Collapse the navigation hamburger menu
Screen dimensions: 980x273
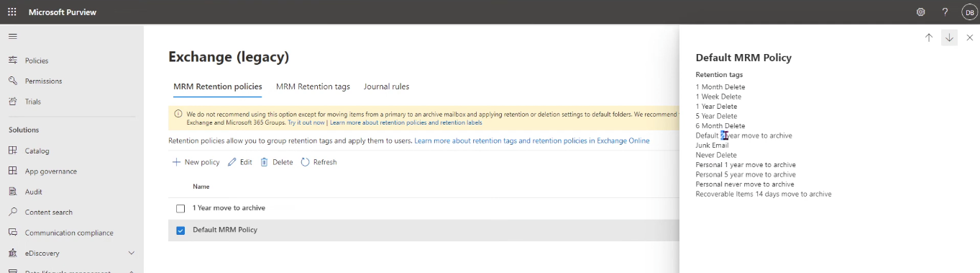pos(13,36)
